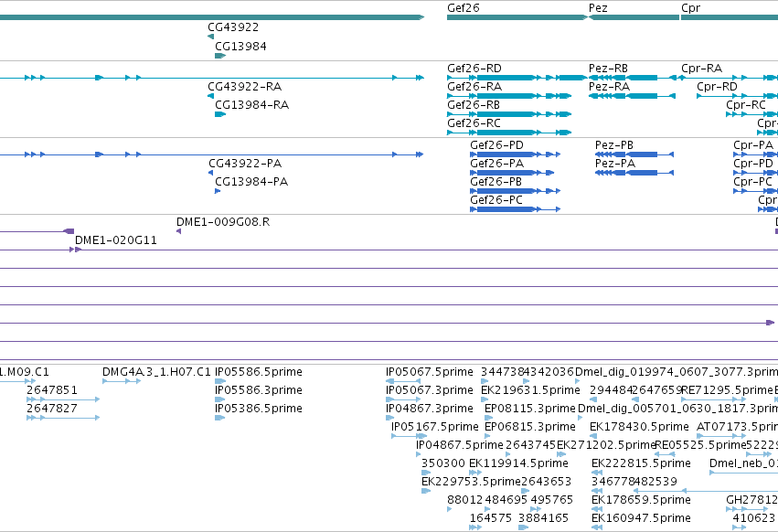Click the 410623 feature label
This screenshot has width=778, height=532.
tap(754, 518)
